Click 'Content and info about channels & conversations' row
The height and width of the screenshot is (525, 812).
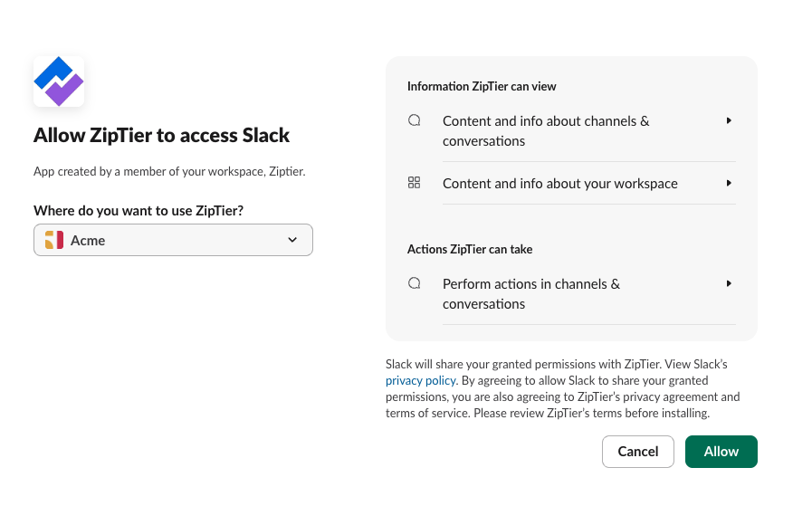572,131
